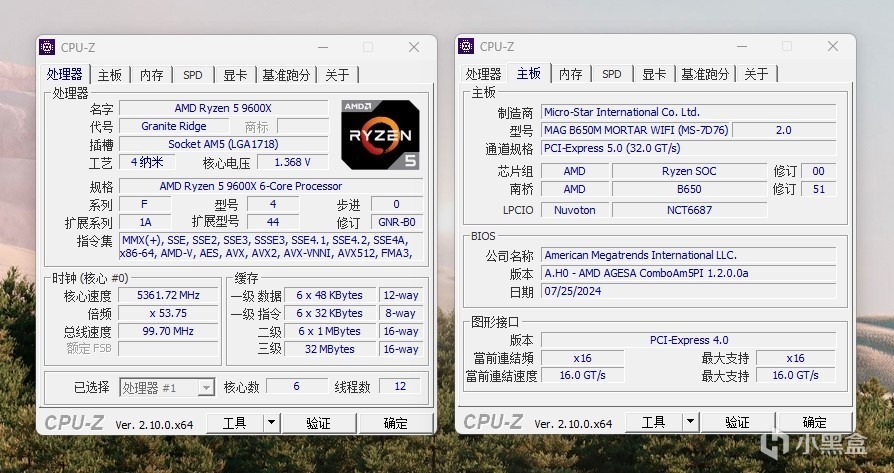The image size is (894, 473).
Task: Click NCT6687 LPCIO model field
Action: pos(689,210)
